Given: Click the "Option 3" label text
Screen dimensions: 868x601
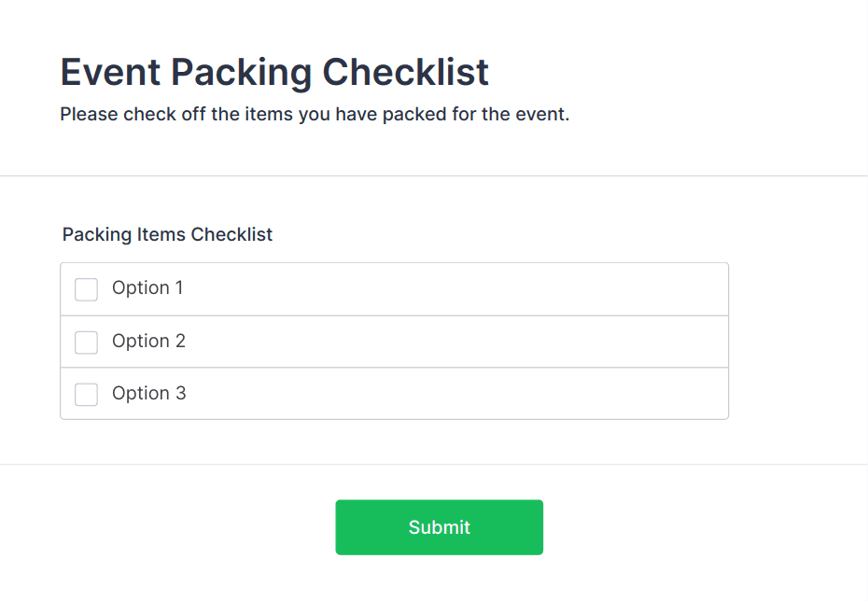Looking at the screenshot, I should coord(148,394).
